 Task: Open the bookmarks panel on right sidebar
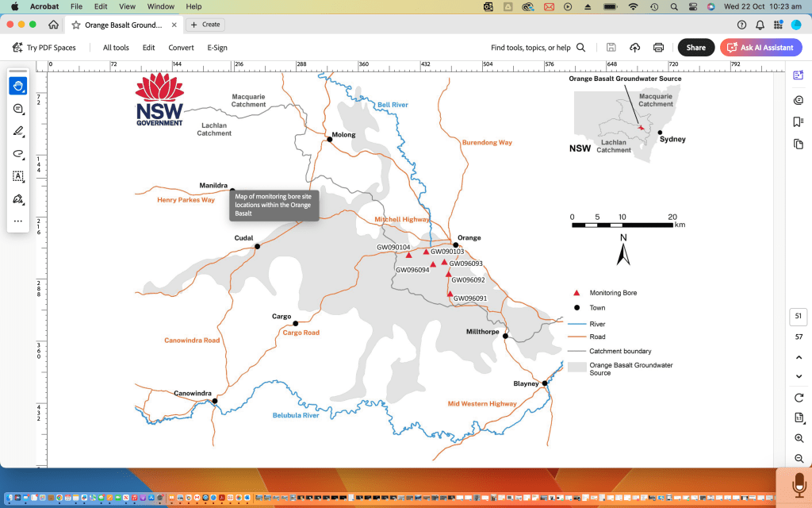pyautogui.click(x=799, y=122)
